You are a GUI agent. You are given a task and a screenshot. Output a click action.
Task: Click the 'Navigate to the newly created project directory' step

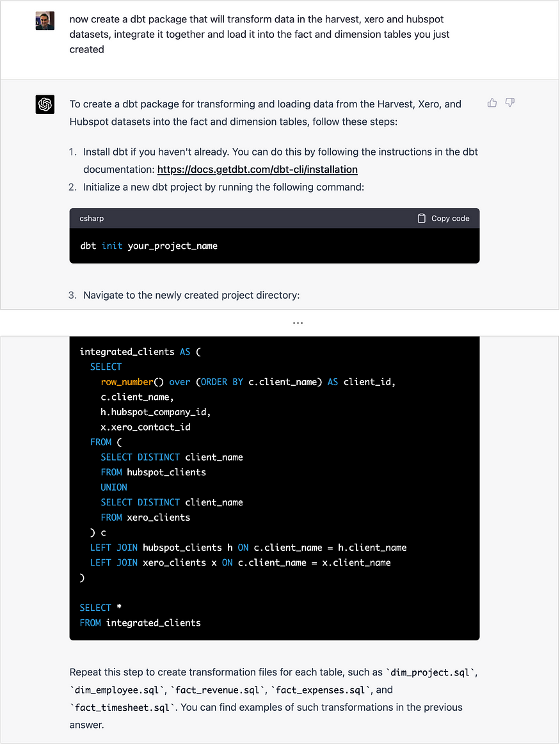tap(191, 295)
